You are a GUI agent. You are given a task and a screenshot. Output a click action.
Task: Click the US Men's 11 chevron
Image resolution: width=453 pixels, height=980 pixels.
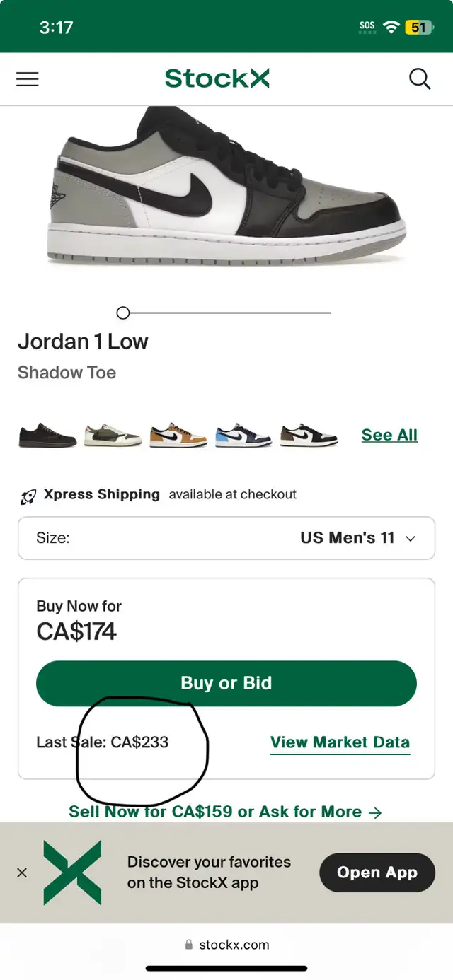click(410, 539)
